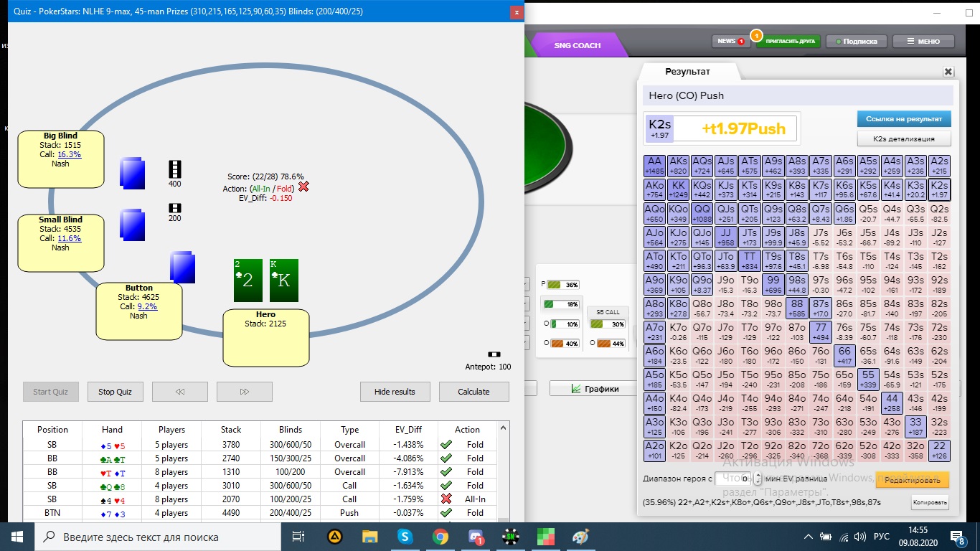Select the 22 cell in hand matrix
The height and width of the screenshot is (551, 980).
pyautogui.click(x=938, y=451)
